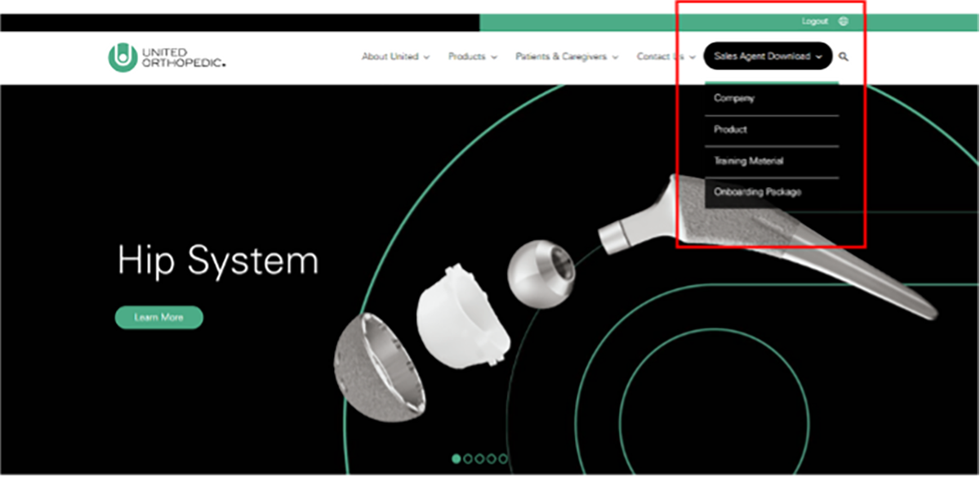Select the fourth carousel dot
This screenshot has height=482, width=980.
pyautogui.click(x=491, y=459)
